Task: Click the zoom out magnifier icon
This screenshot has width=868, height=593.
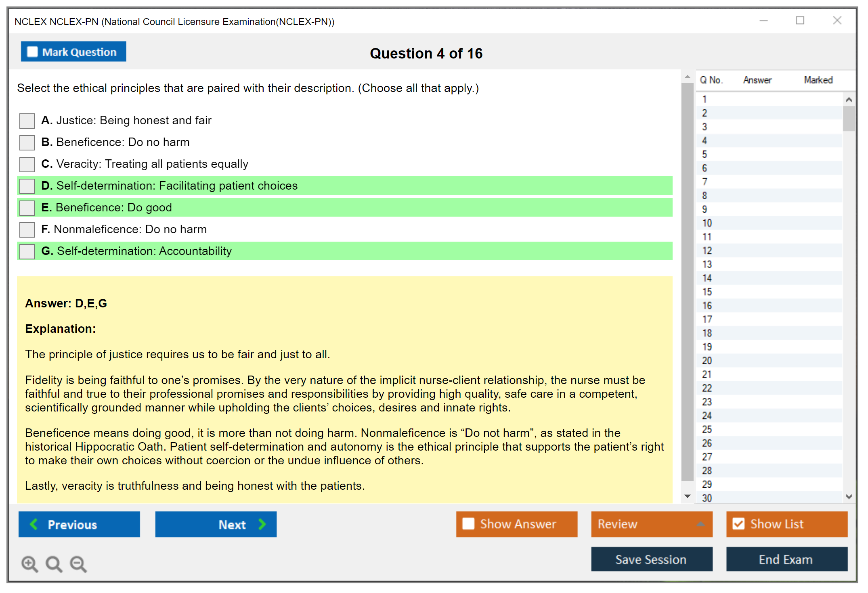Action: [x=78, y=564]
